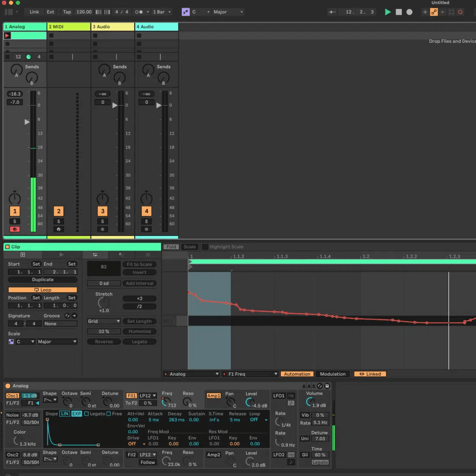Click the transport Arrangement Record button

click(x=409, y=12)
